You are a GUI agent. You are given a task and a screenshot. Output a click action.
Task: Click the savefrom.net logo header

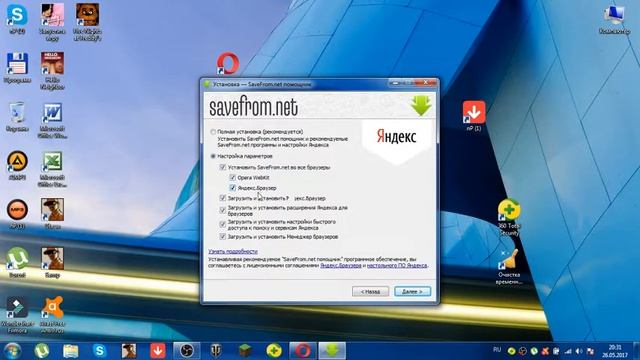pyautogui.click(x=253, y=107)
